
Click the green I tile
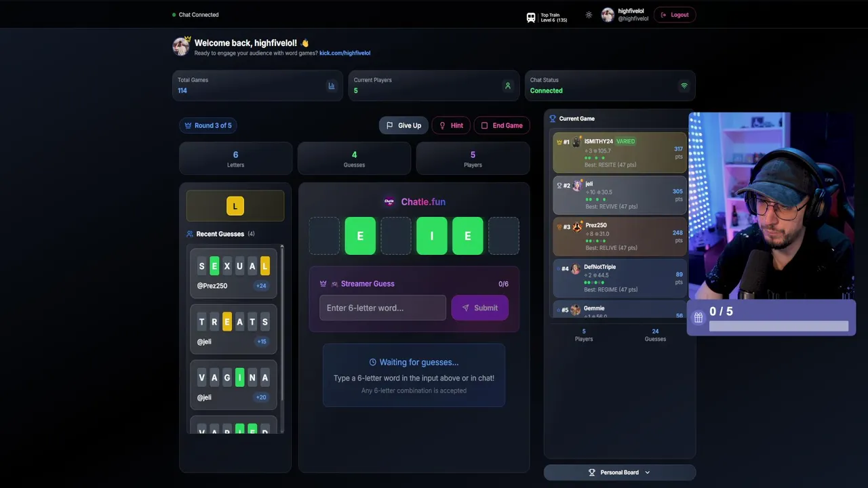point(432,236)
